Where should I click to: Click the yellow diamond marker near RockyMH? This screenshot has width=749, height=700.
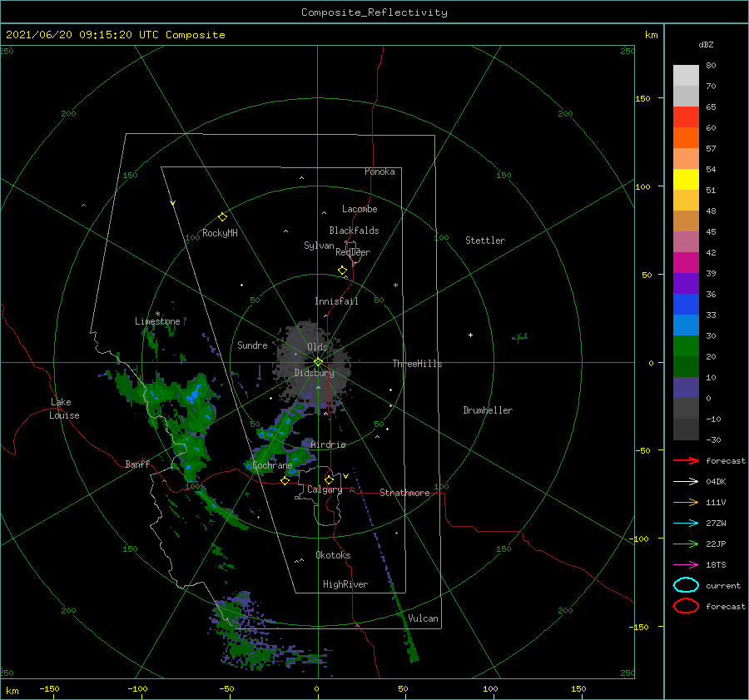tap(222, 217)
